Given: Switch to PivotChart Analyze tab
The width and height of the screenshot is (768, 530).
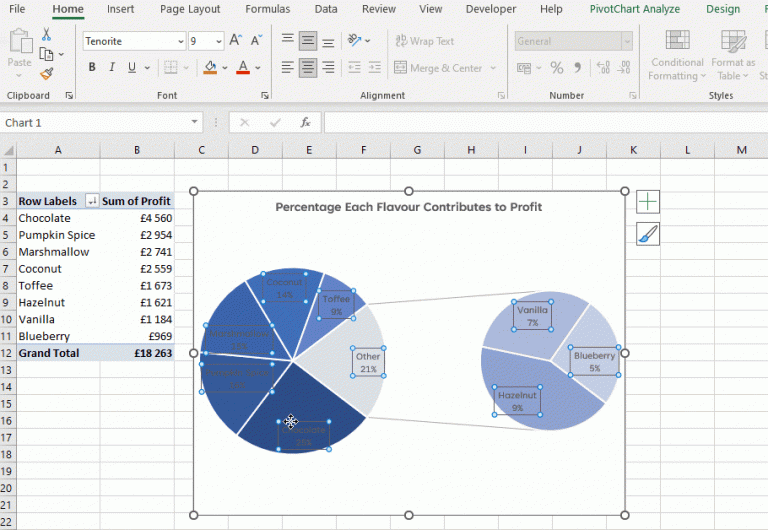Looking at the screenshot, I should pyautogui.click(x=634, y=9).
